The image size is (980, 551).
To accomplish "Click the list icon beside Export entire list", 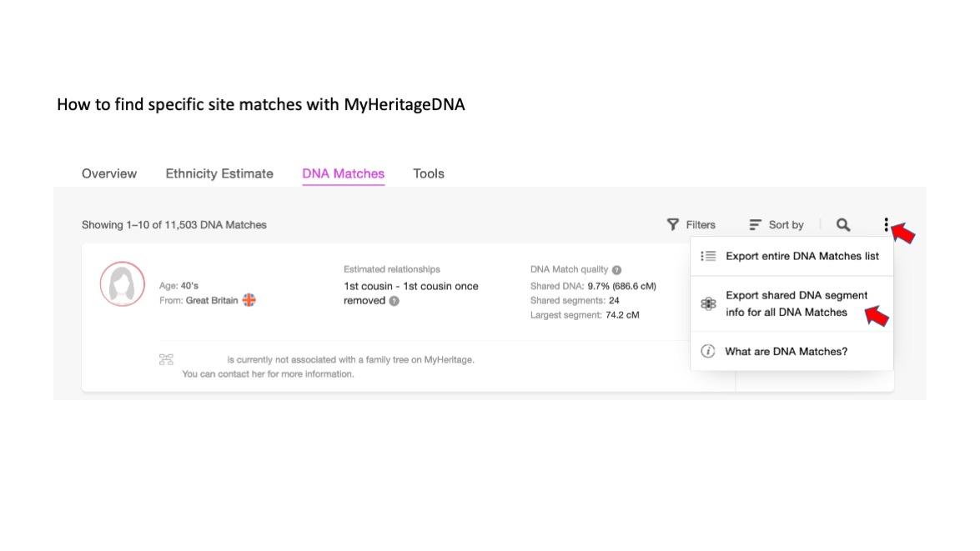I will pos(708,256).
